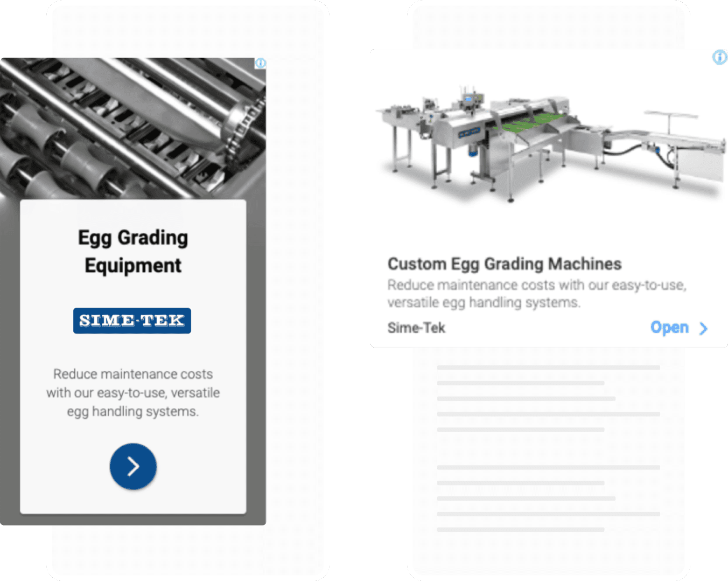Tap the blue round arrow button
The height and width of the screenshot is (582, 728).
click(133, 466)
